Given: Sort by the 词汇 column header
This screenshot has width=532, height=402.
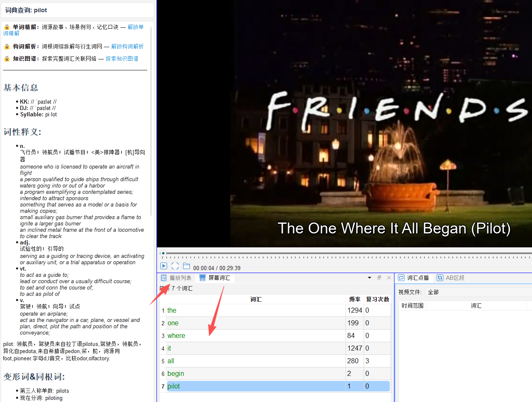Looking at the screenshot, I should click(x=256, y=299).
